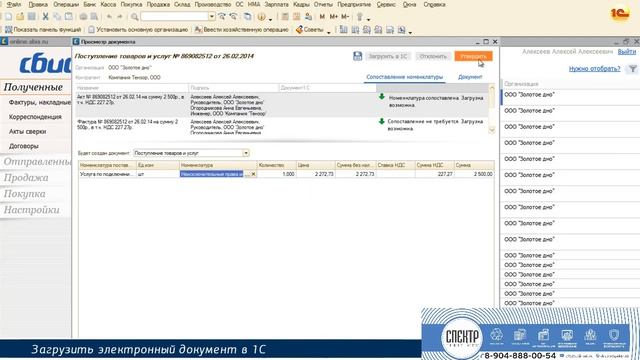Select the Фактура № 869082512 row
640x360 pixels.
tap(282, 126)
